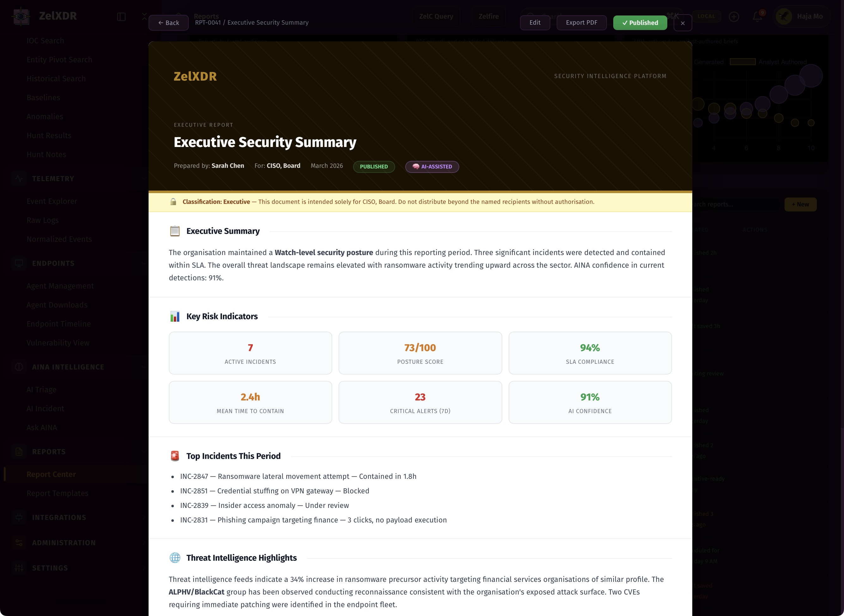Close the report preview with the X
This screenshot has height=616, width=844.
(x=682, y=23)
